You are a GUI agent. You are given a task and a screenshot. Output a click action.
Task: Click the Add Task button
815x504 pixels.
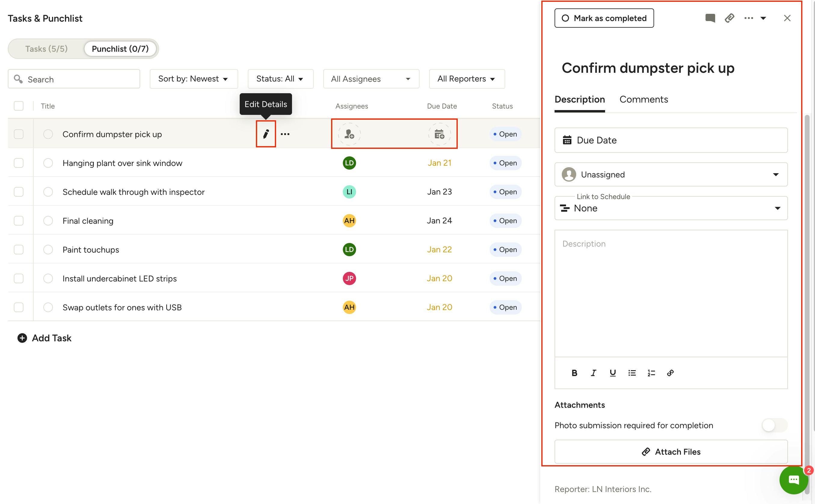click(x=44, y=338)
